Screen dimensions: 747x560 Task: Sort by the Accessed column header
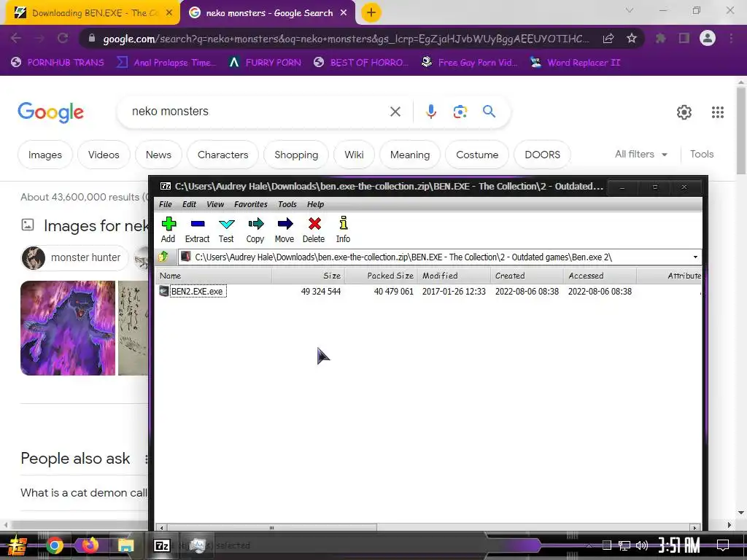tap(600, 276)
